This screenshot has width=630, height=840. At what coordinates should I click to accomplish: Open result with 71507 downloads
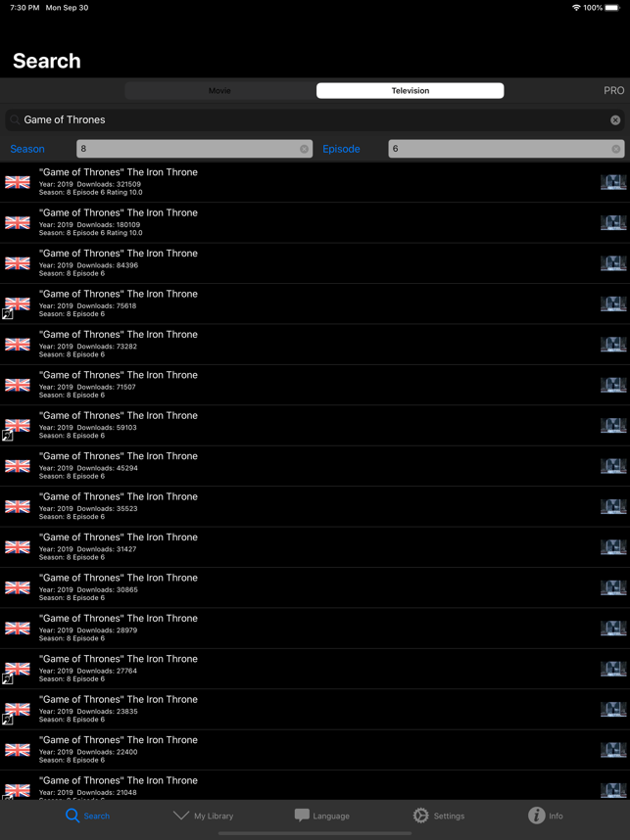[x=315, y=385]
